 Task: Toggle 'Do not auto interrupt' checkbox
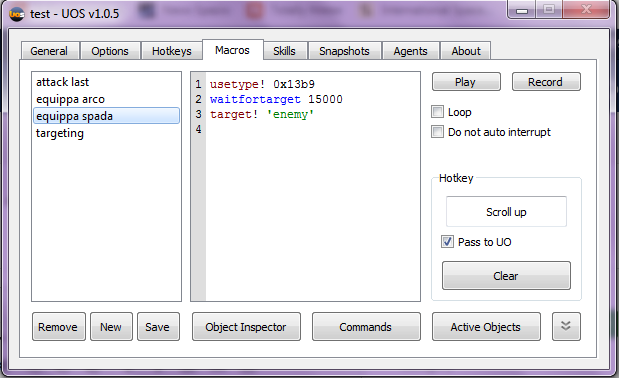(x=437, y=131)
